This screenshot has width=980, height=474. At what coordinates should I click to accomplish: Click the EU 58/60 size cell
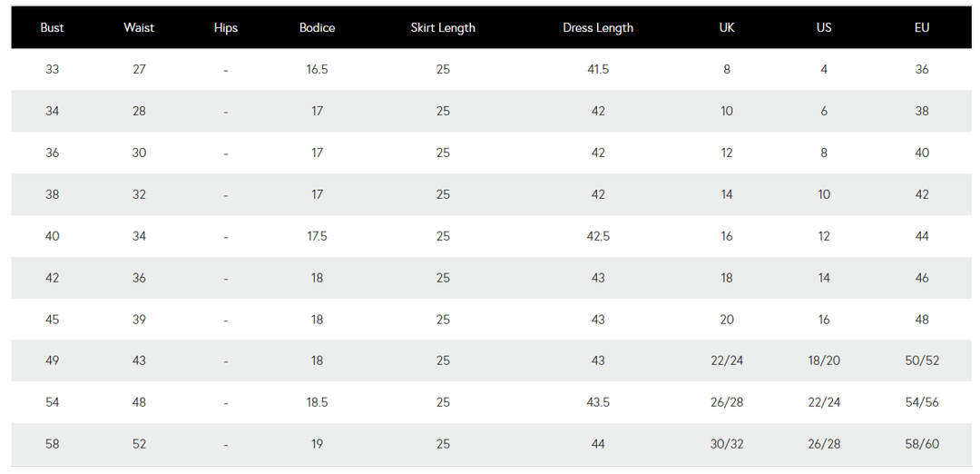922,444
